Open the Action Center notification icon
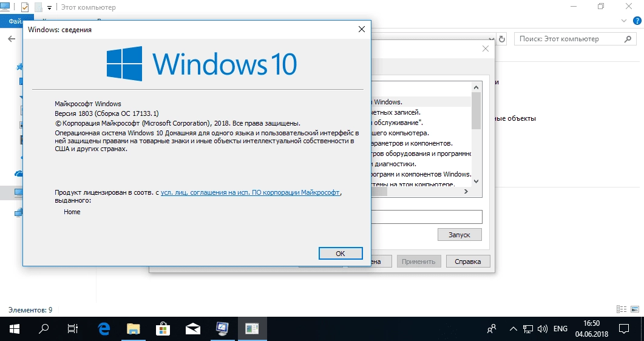 pyautogui.click(x=624, y=329)
